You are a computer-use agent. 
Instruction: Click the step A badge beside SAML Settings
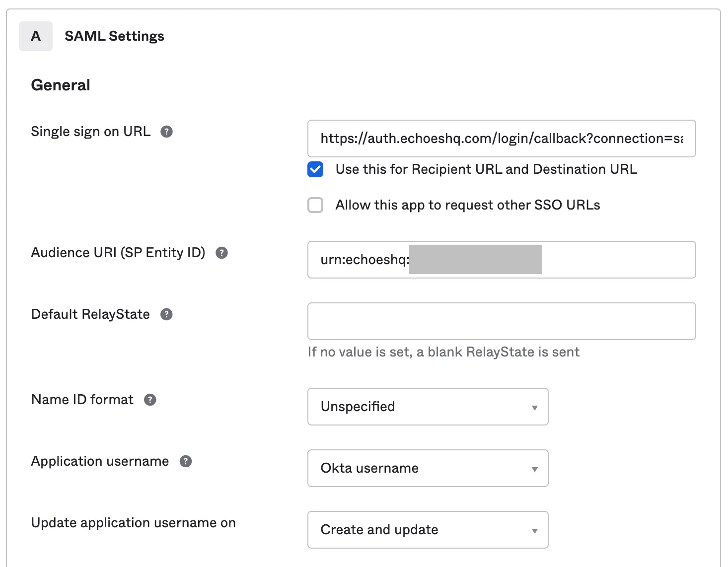(x=36, y=36)
